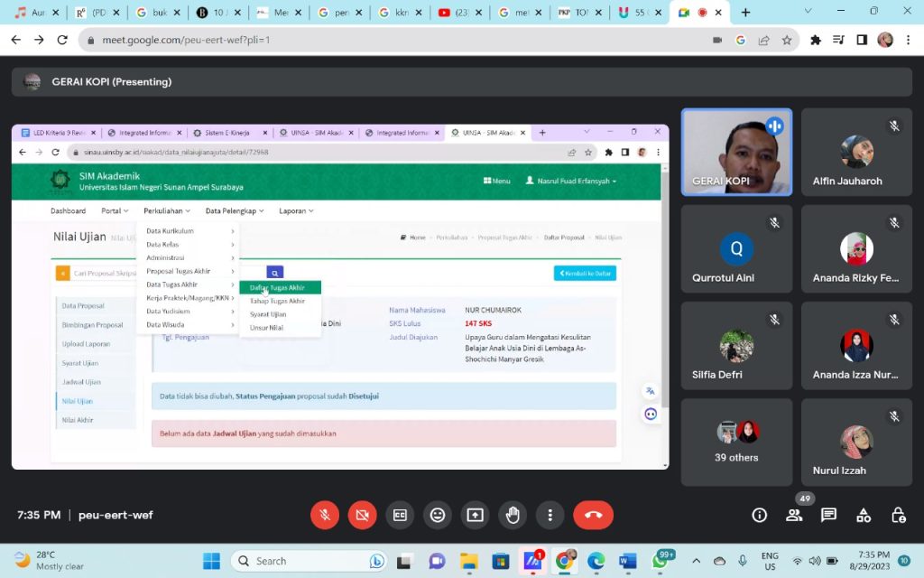The width and height of the screenshot is (924, 578).
Task: Unmute the microphone in Meet
Action: (325, 515)
